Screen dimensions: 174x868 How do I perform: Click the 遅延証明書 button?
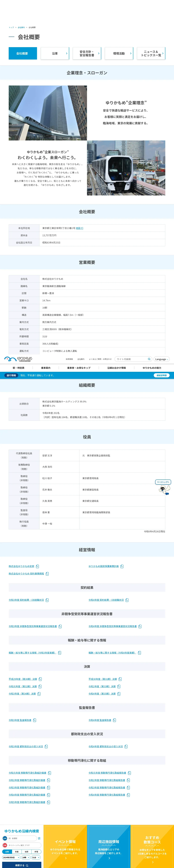pos(162,375)
